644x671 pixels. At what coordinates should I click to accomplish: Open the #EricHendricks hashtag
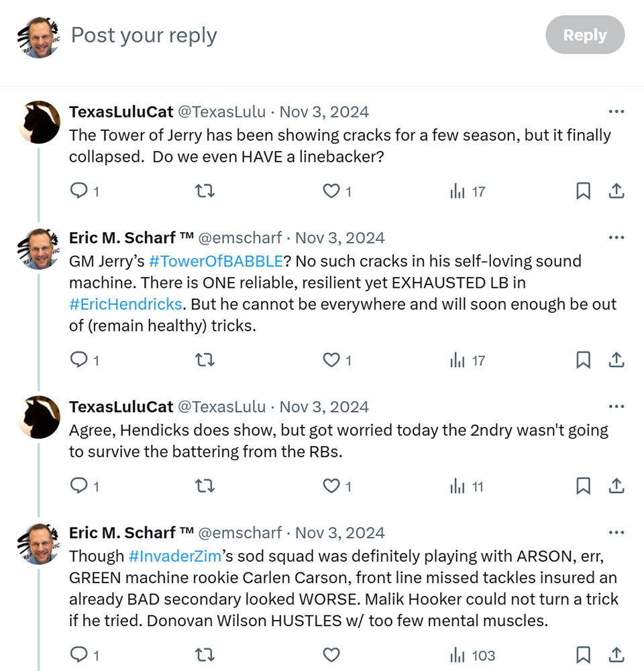pos(125,304)
